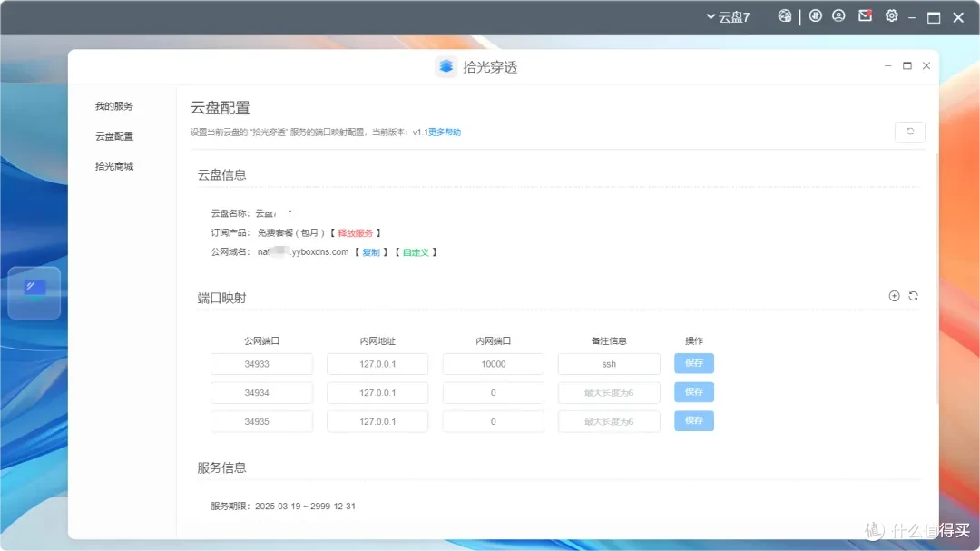Click the 内网端口 column header
The height and width of the screenshot is (551, 980).
coord(493,340)
